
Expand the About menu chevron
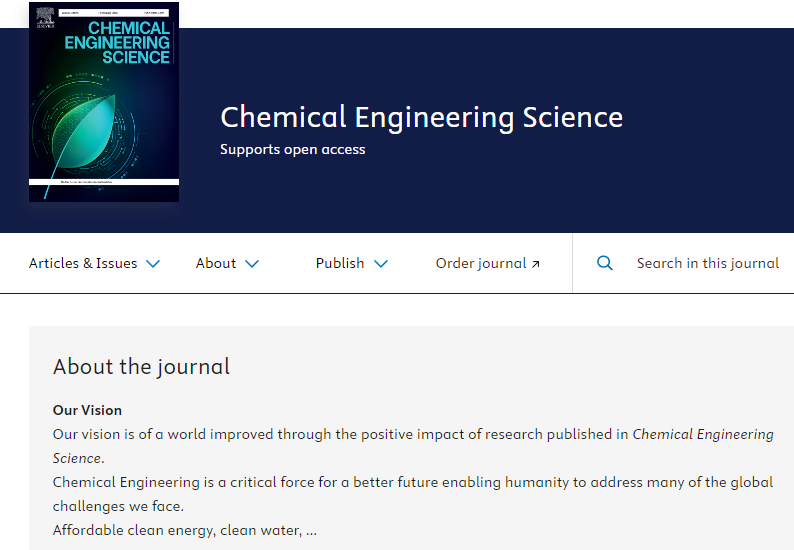click(252, 263)
